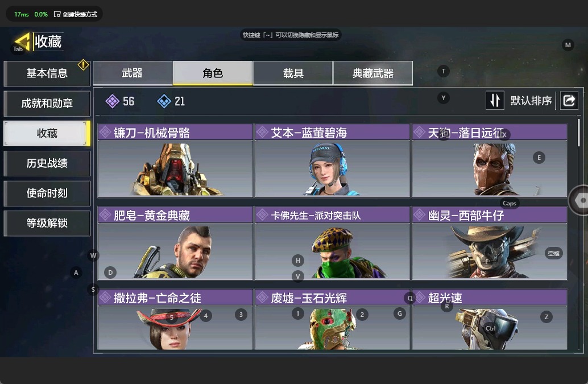The image size is (588, 384).
Task: Open 基本信息 in the sidebar
Action: coord(47,73)
